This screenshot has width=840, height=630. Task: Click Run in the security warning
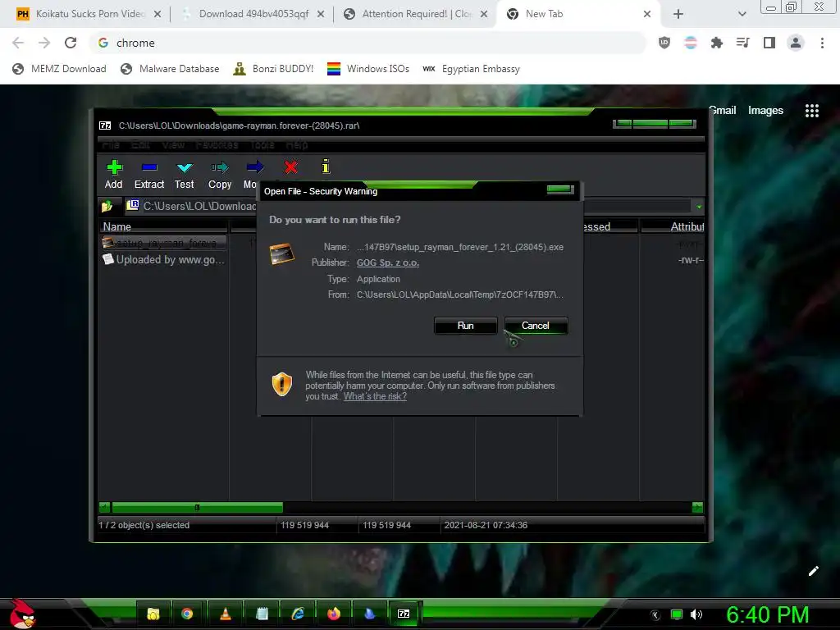(x=466, y=326)
